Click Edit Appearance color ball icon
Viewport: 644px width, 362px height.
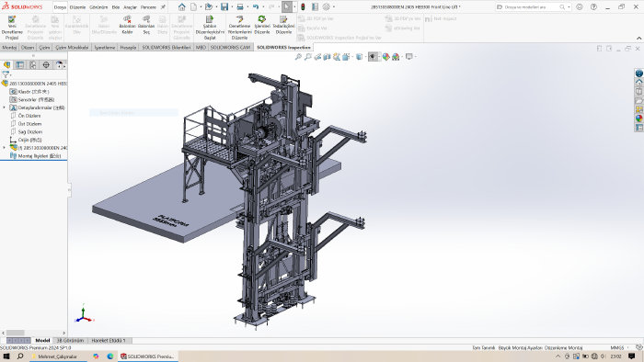(385, 57)
